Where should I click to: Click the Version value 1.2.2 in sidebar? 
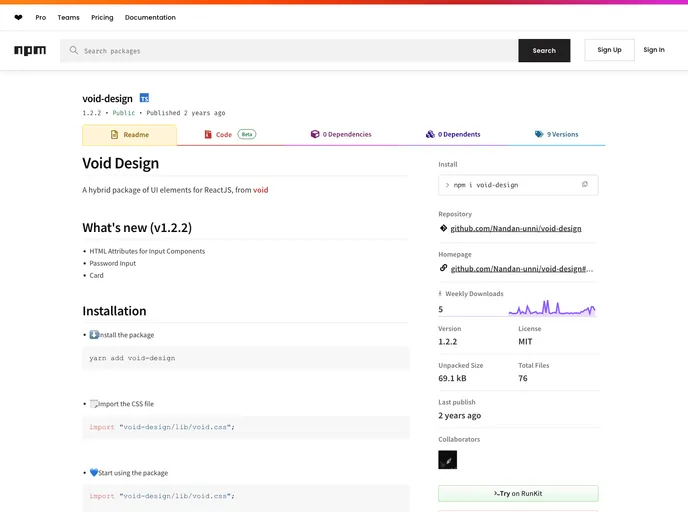coord(448,341)
